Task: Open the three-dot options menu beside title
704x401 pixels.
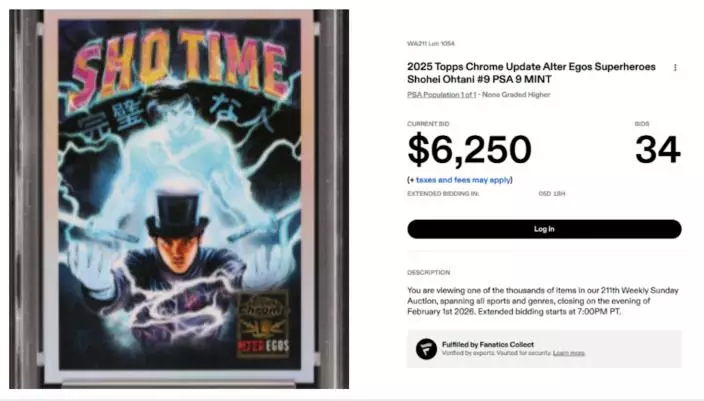Action: [x=675, y=68]
